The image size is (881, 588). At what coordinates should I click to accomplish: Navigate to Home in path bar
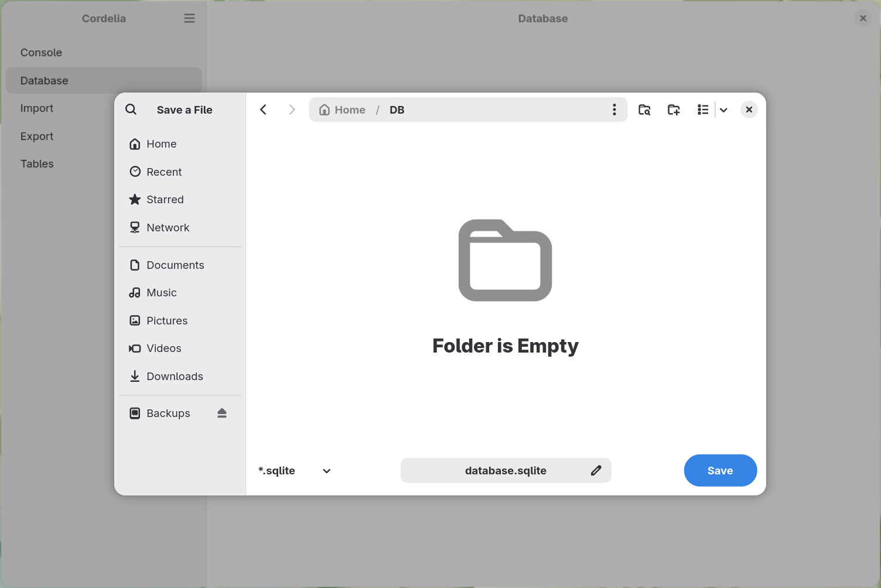tap(342, 110)
